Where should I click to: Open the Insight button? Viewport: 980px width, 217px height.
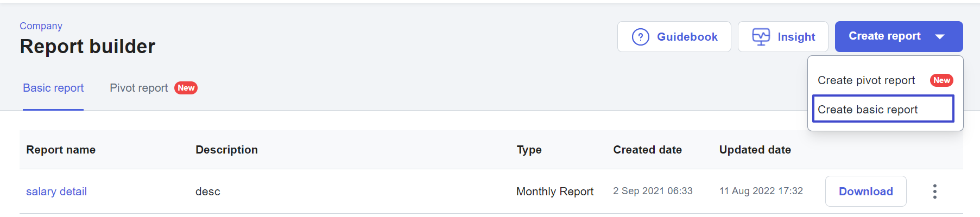pos(783,36)
